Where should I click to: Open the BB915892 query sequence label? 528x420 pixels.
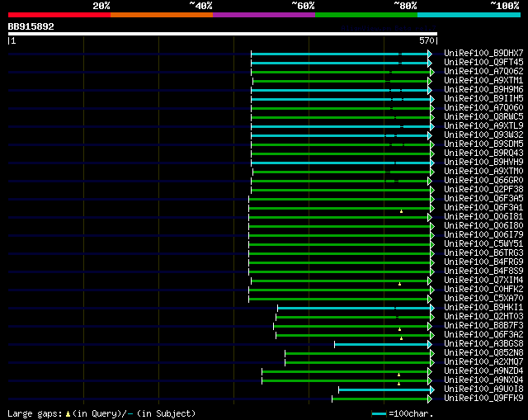click(31, 26)
